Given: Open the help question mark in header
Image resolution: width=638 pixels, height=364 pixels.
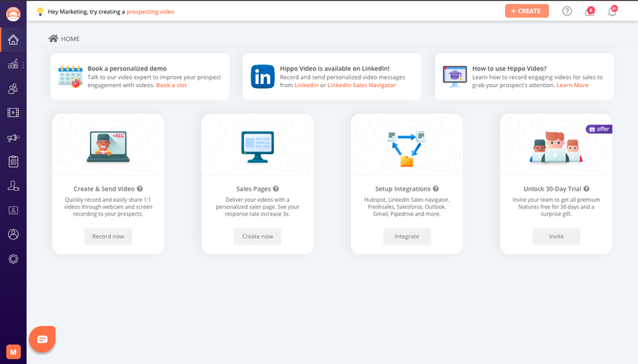Looking at the screenshot, I should 567,11.
